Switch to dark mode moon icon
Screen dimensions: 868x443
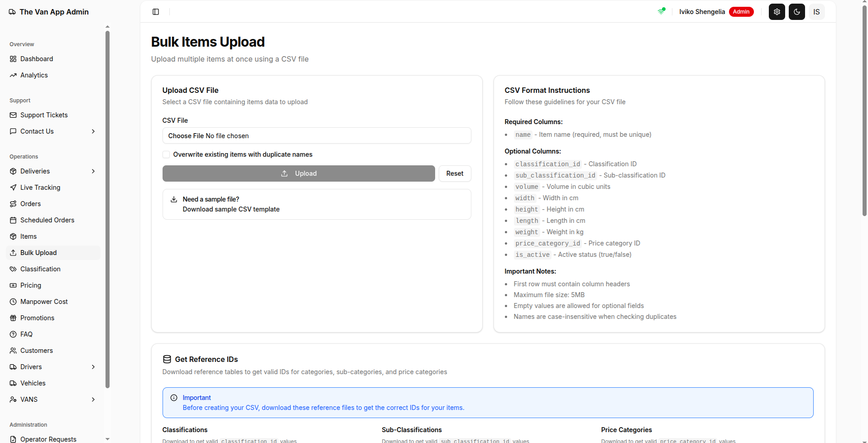[x=796, y=12]
